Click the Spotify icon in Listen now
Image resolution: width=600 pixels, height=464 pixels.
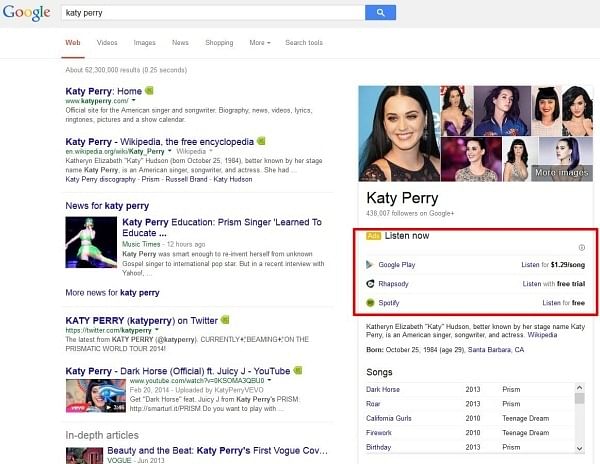click(370, 303)
